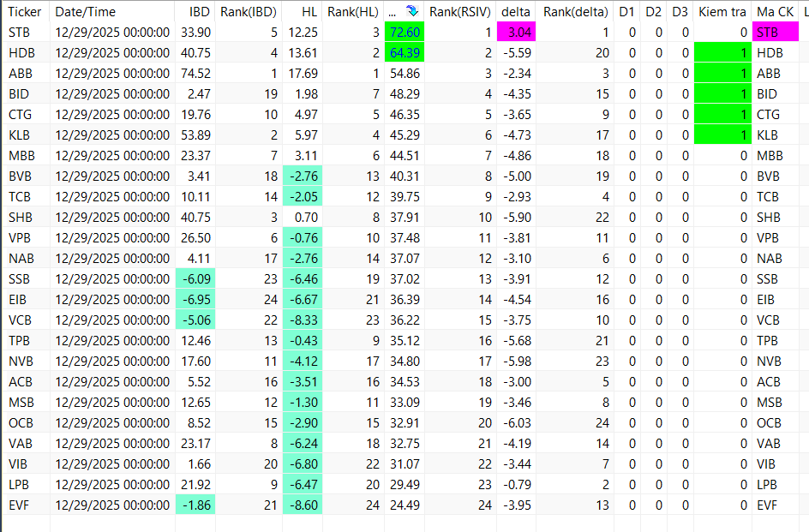Select the ACB ticker cell in the Ticker column
This screenshot has width=809, height=532.
tap(26, 382)
